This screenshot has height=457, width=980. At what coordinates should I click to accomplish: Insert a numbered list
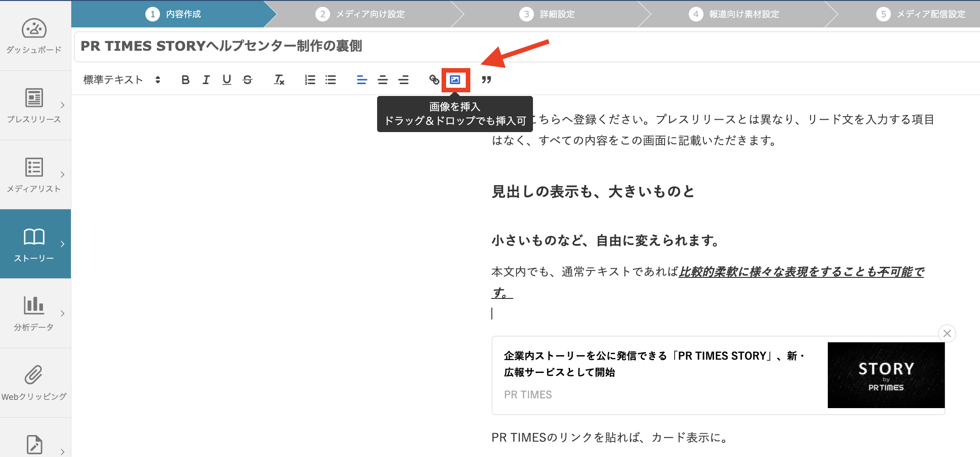[310, 80]
